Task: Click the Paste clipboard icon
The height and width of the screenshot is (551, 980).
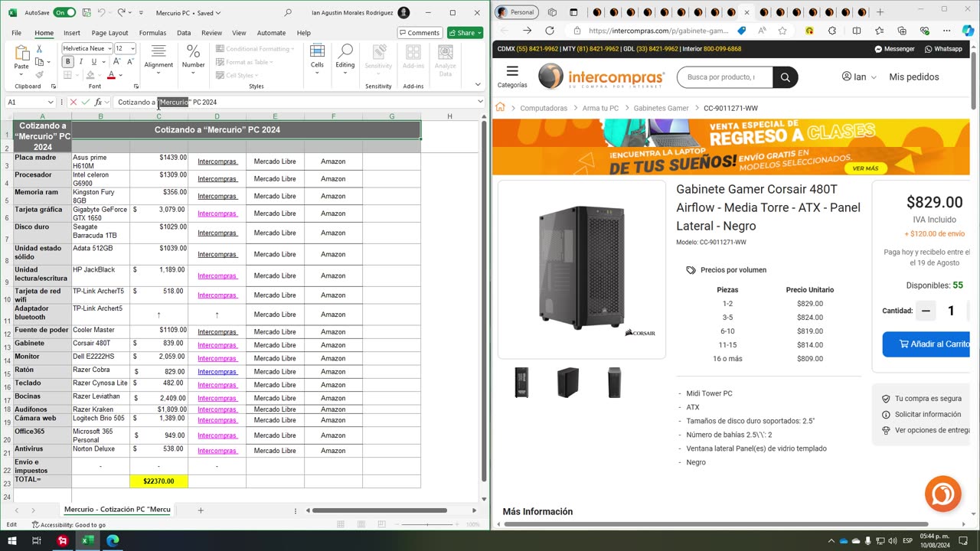Action: [x=21, y=53]
